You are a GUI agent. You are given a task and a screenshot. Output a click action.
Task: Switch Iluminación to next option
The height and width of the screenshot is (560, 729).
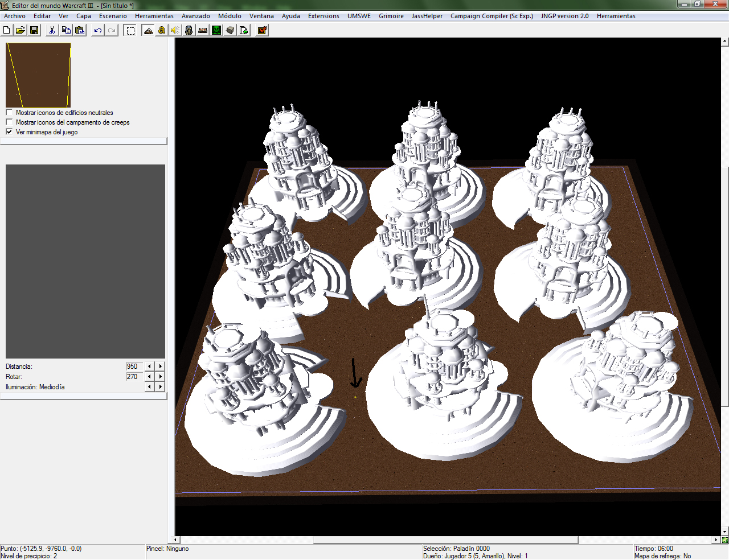point(161,387)
